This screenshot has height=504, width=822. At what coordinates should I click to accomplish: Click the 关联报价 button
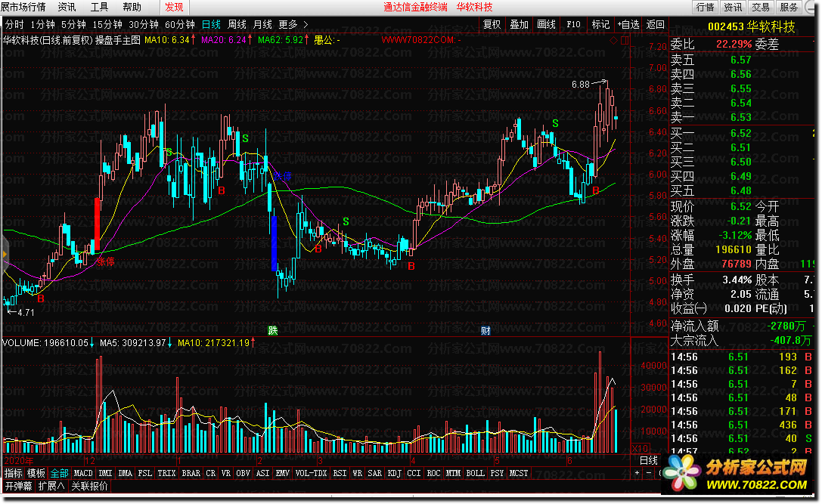click(x=90, y=486)
